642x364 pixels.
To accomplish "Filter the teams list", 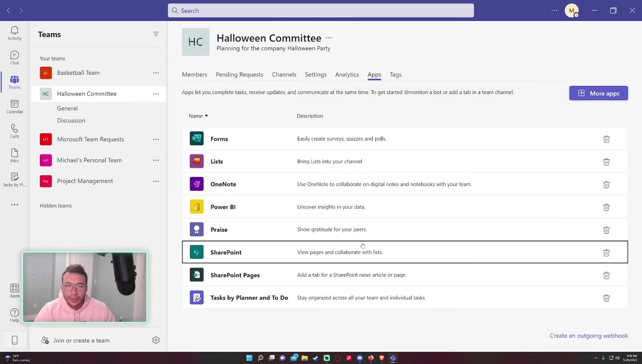I will 156,34.
